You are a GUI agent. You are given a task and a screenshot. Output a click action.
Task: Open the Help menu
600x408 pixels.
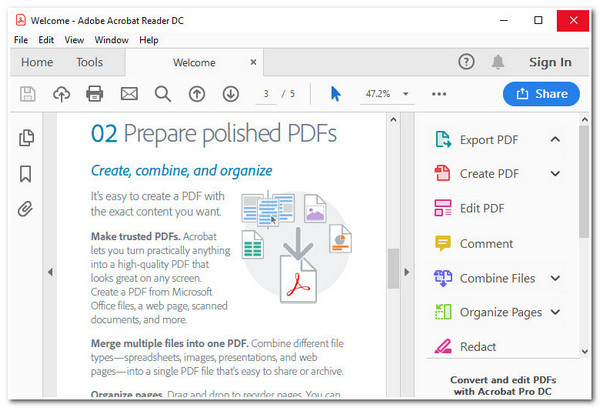pos(148,40)
